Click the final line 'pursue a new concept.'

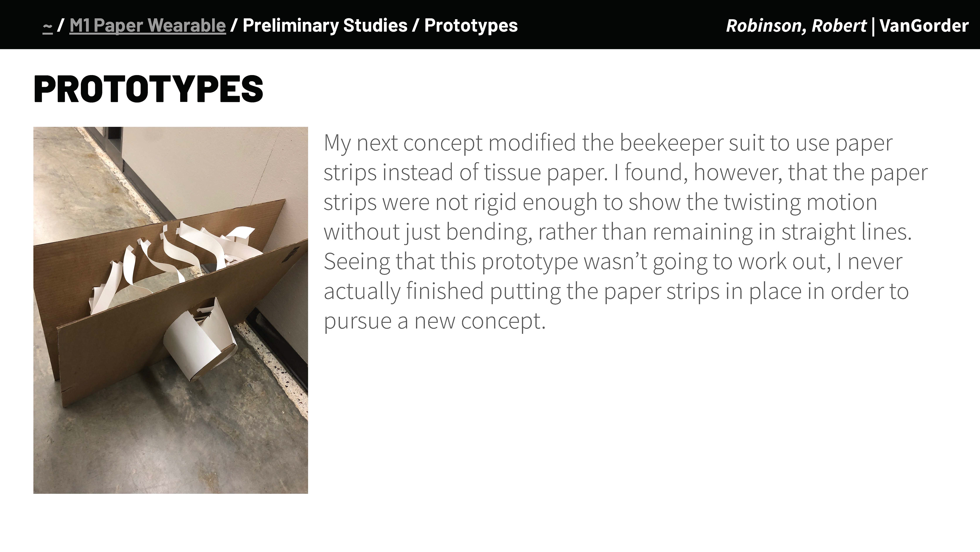(x=435, y=321)
